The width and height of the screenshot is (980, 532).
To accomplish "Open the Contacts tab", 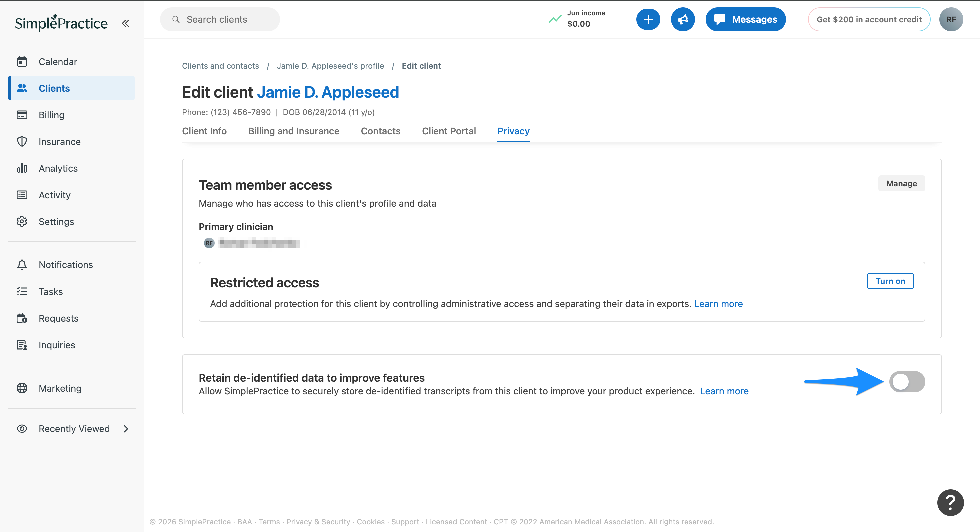I will pos(380,131).
